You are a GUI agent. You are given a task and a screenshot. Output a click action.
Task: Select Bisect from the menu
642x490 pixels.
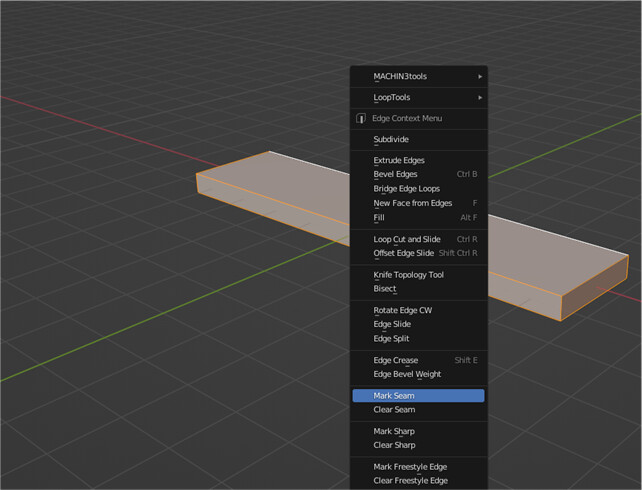click(x=418, y=289)
